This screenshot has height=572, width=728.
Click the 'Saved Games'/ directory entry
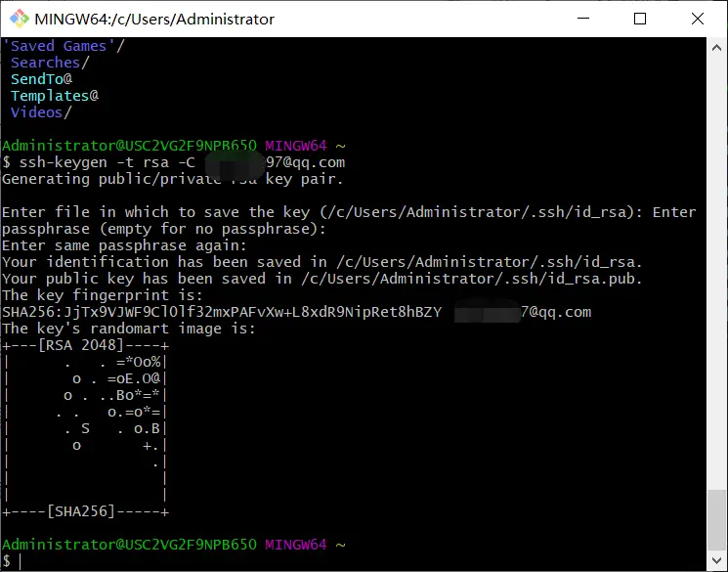64,46
